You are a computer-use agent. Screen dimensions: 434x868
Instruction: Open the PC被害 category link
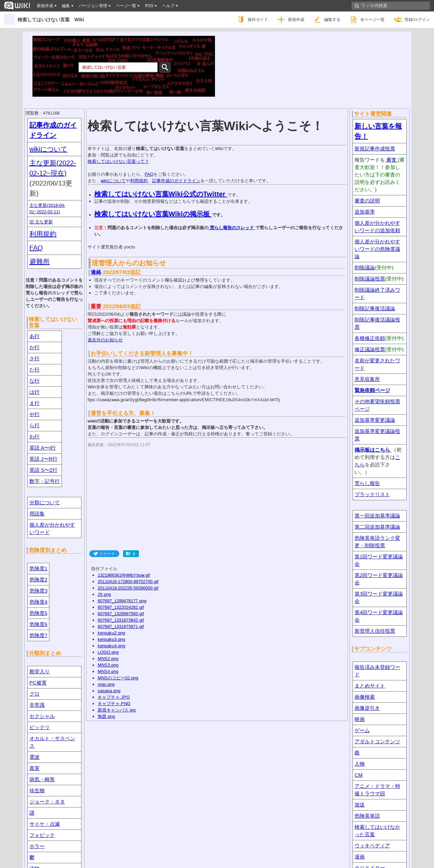38,683
